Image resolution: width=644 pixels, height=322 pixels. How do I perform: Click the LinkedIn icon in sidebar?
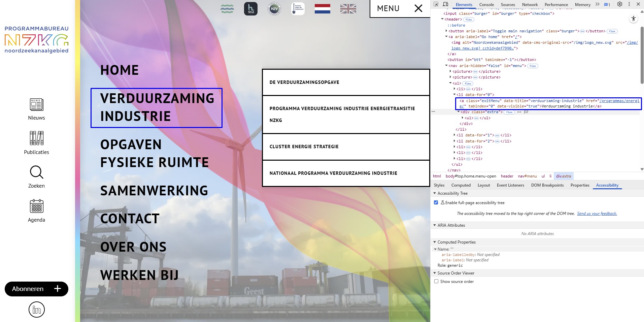[36, 310]
